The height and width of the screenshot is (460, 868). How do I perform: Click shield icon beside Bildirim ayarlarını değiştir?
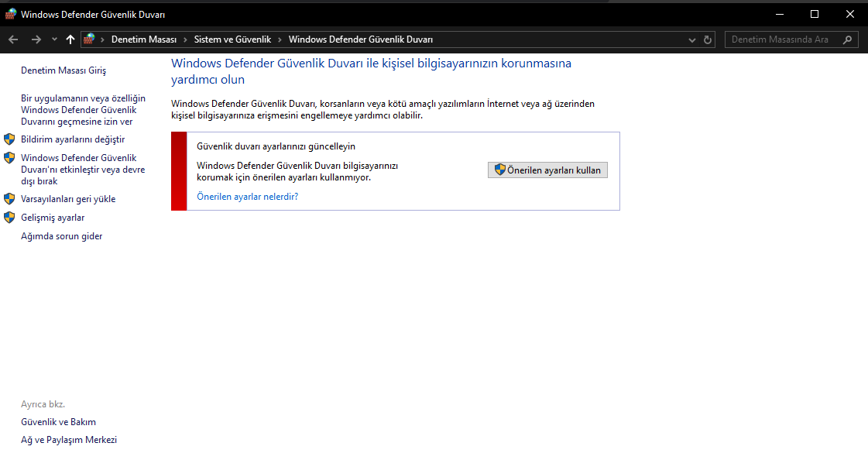pyautogui.click(x=9, y=139)
